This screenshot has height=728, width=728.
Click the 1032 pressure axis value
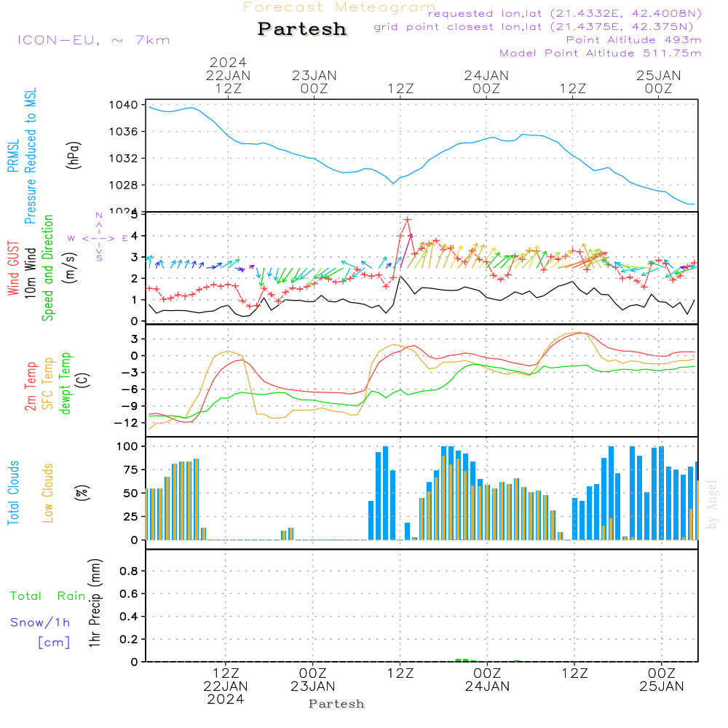coord(124,158)
